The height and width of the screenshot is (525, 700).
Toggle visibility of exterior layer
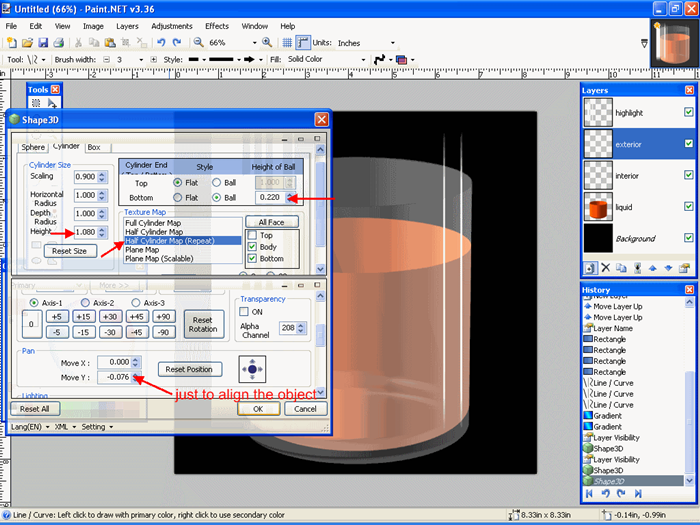[688, 143]
